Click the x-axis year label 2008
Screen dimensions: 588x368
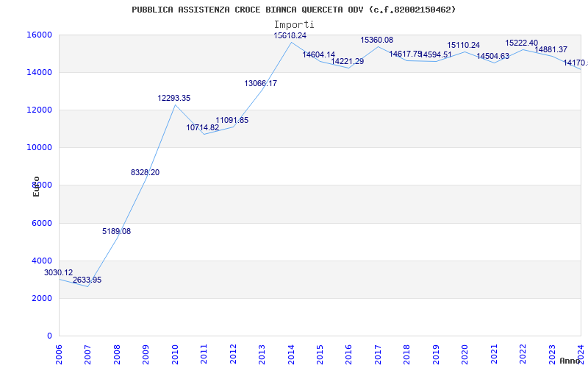117,353
